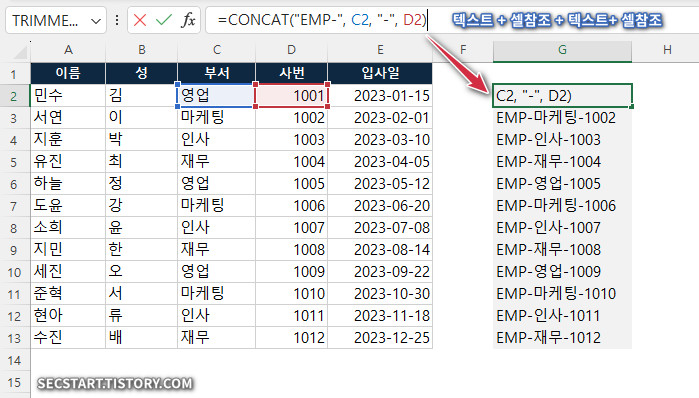Select surname cell 김

(x=141, y=95)
